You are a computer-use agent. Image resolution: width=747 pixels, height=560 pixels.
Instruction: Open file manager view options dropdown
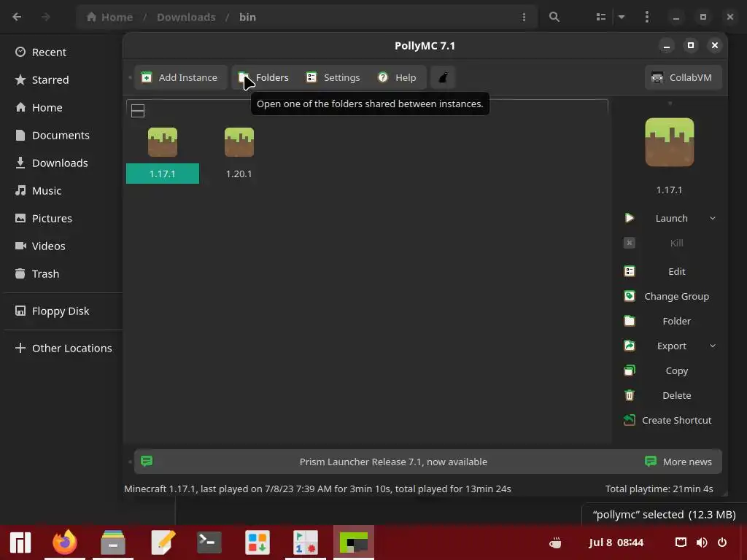point(622,17)
